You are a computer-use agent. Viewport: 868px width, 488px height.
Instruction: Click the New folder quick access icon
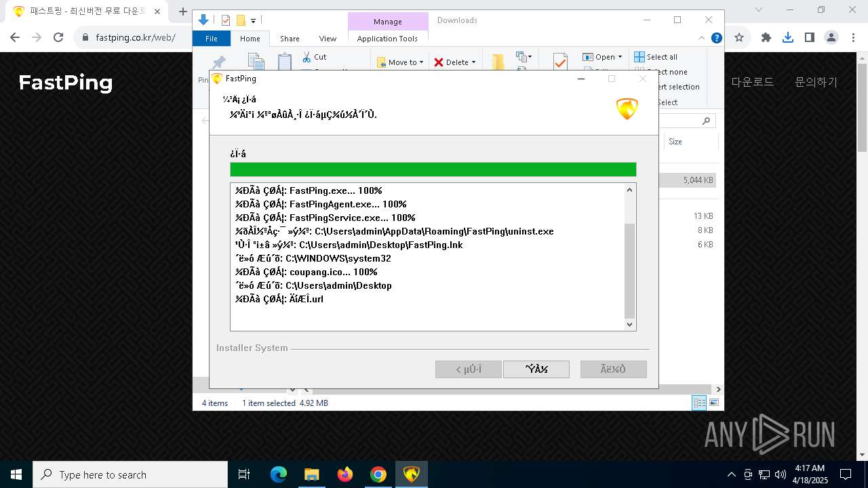click(240, 20)
